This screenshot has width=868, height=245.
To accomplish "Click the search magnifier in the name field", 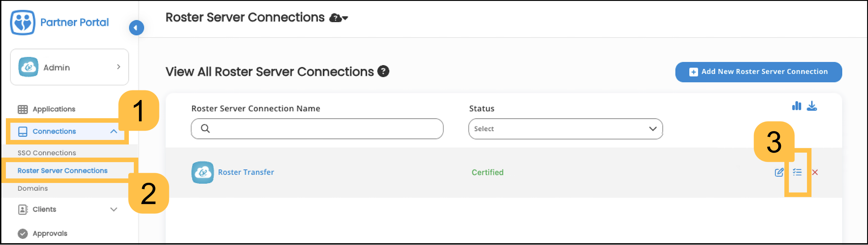I will coord(205,129).
